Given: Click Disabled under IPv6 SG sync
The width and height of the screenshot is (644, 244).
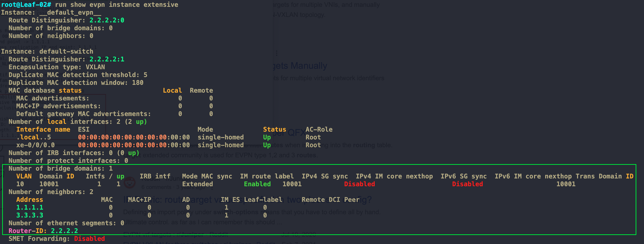Looking at the screenshot, I should pyautogui.click(x=467, y=184).
